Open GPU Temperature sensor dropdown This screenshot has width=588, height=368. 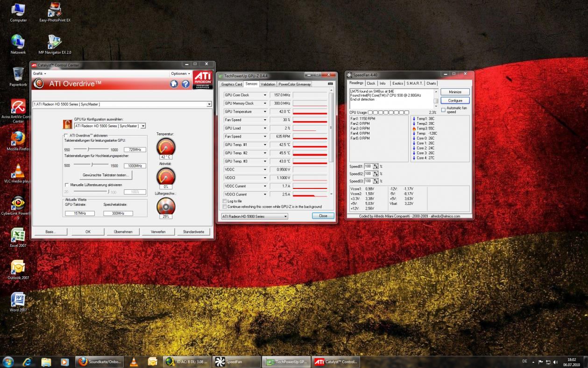point(265,112)
